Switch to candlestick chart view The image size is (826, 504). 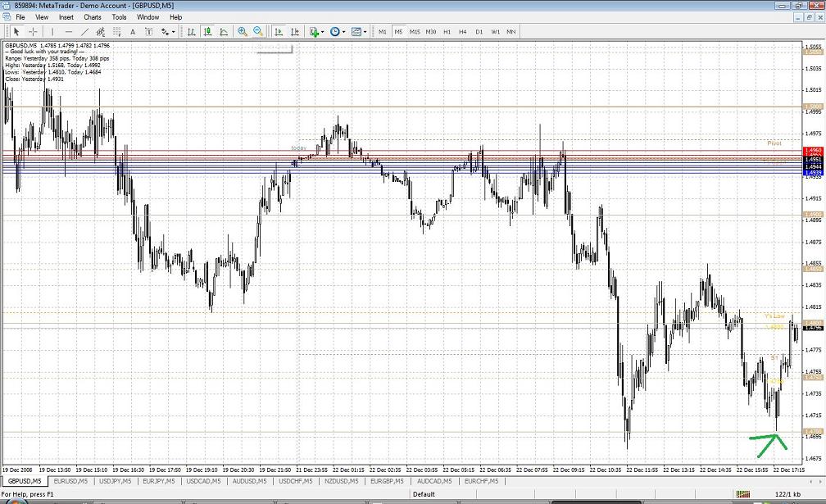(x=208, y=32)
